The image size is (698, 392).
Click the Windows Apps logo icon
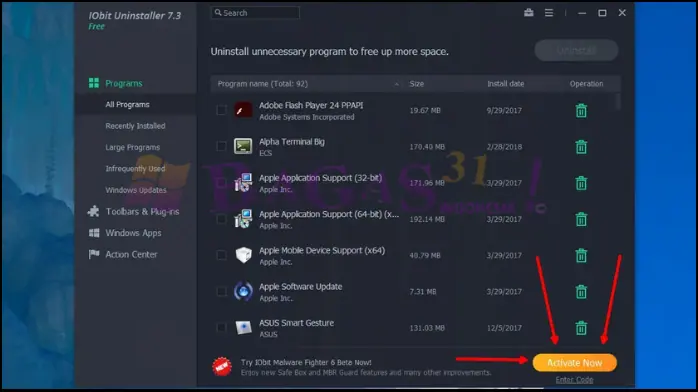coord(94,233)
